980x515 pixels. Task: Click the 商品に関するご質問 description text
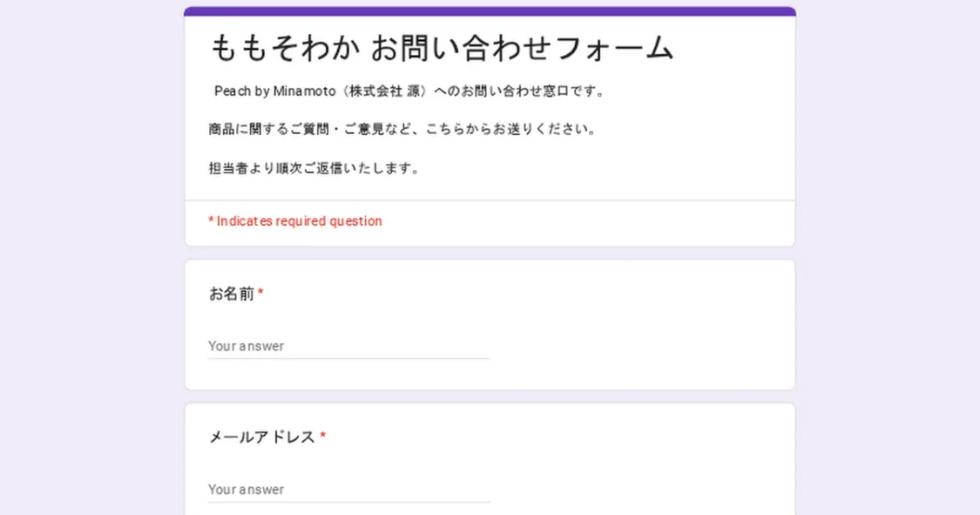pos(402,128)
